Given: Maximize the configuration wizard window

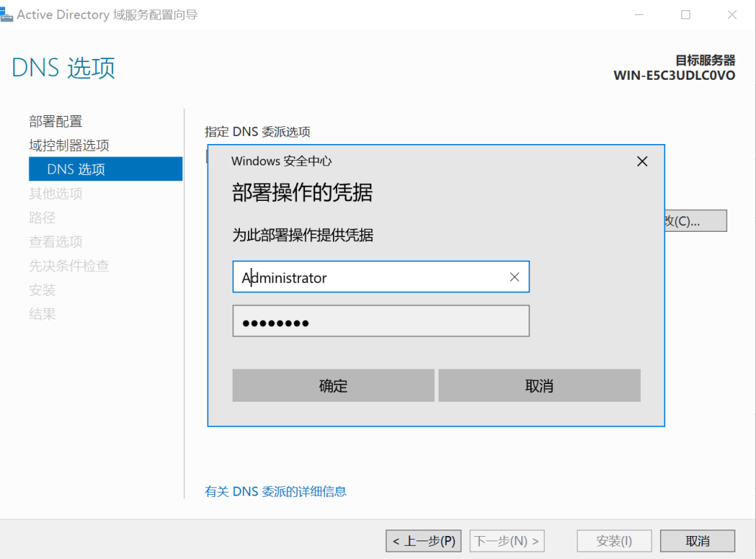Looking at the screenshot, I should pos(685,15).
